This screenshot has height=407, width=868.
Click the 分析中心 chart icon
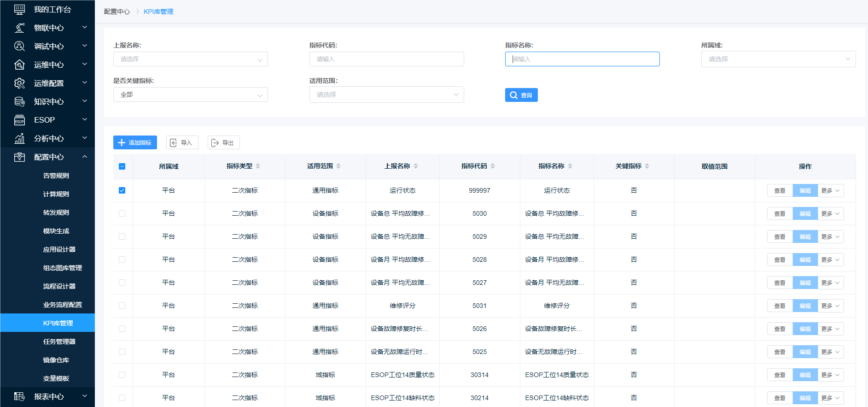point(19,139)
